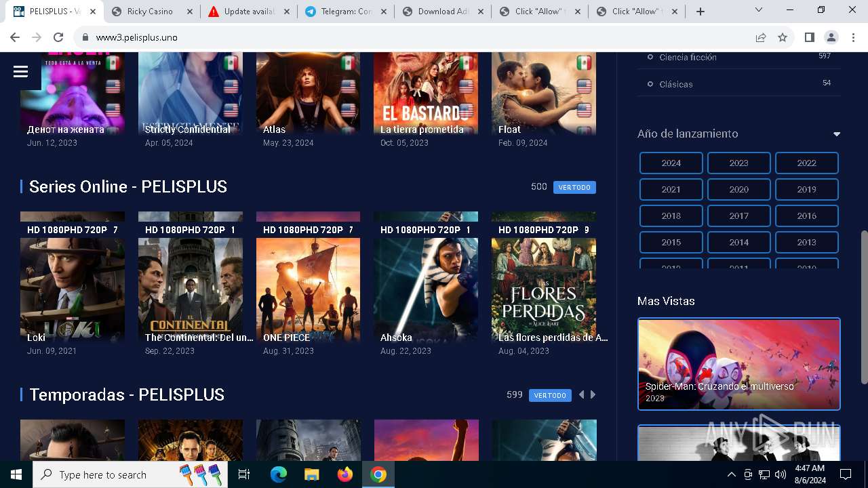This screenshot has width=868, height=488.
Task: Filter by year 2016
Action: pos(807,216)
